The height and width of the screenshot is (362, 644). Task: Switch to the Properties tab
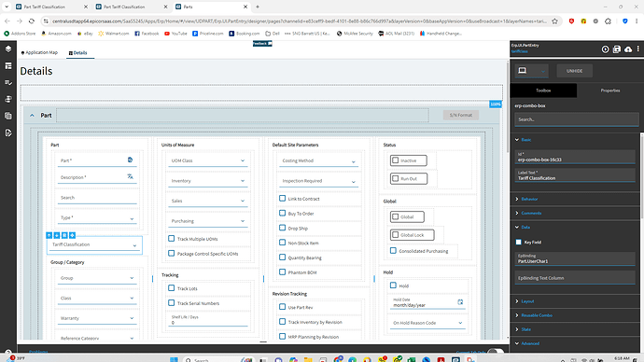click(x=609, y=90)
